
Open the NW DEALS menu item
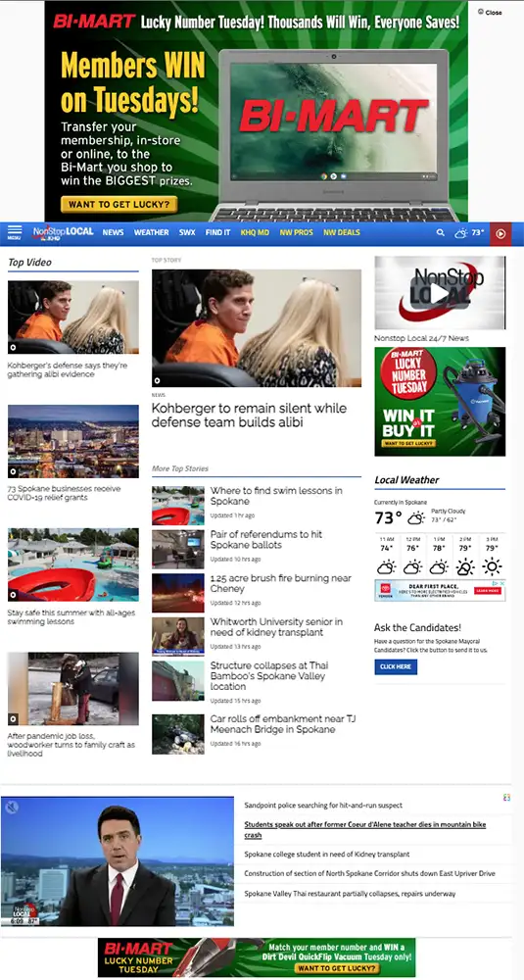342,232
